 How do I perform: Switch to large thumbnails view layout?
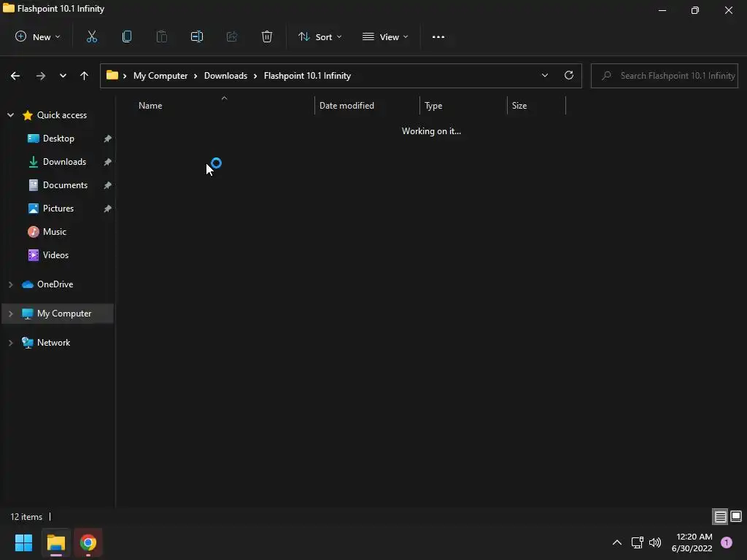point(736,517)
